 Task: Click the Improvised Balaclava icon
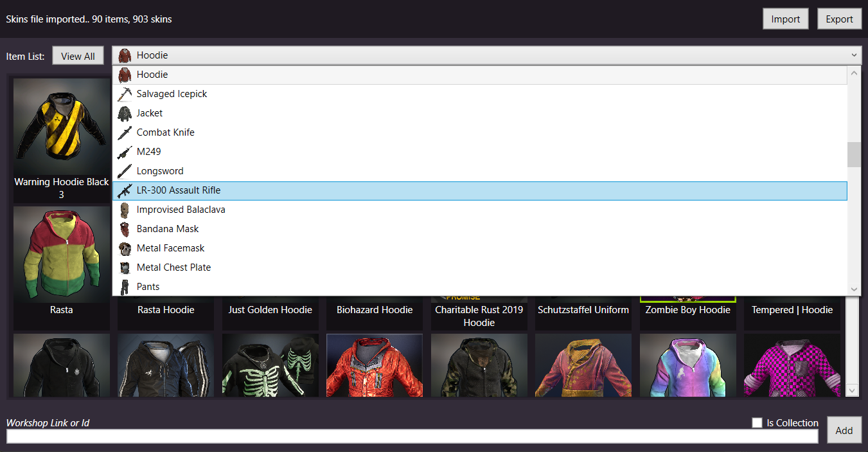pyautogui.click(x=125, y=210)
